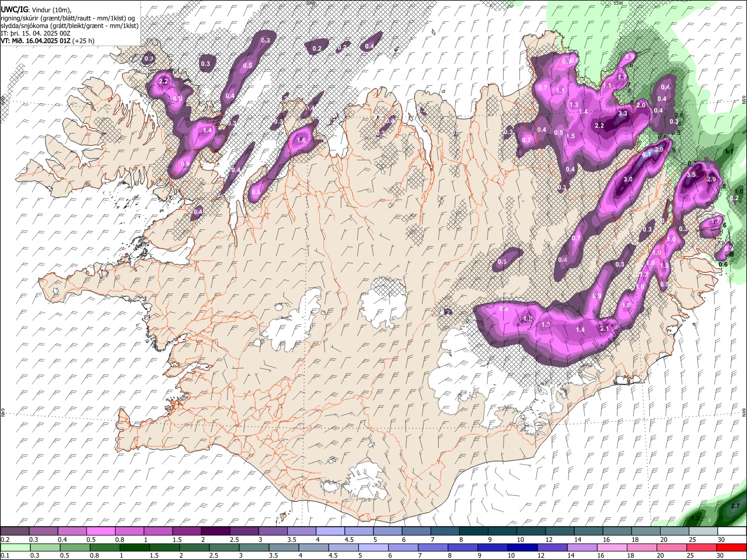This screenshot has height=560, width=747.
Task: Click the 'IT: þri. 15. 04. 2025 00Z' line
Action: [x=36, y=33]
